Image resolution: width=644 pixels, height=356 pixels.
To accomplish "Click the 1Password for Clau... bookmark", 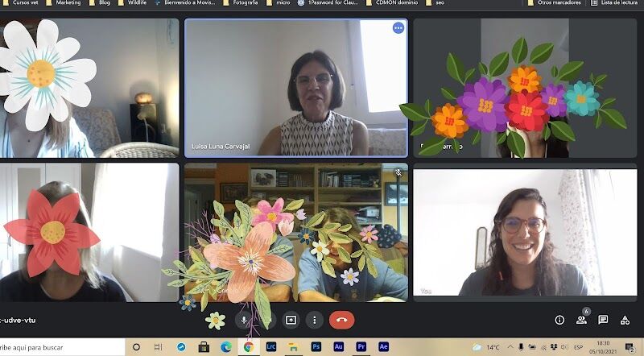I will point(327,3).
